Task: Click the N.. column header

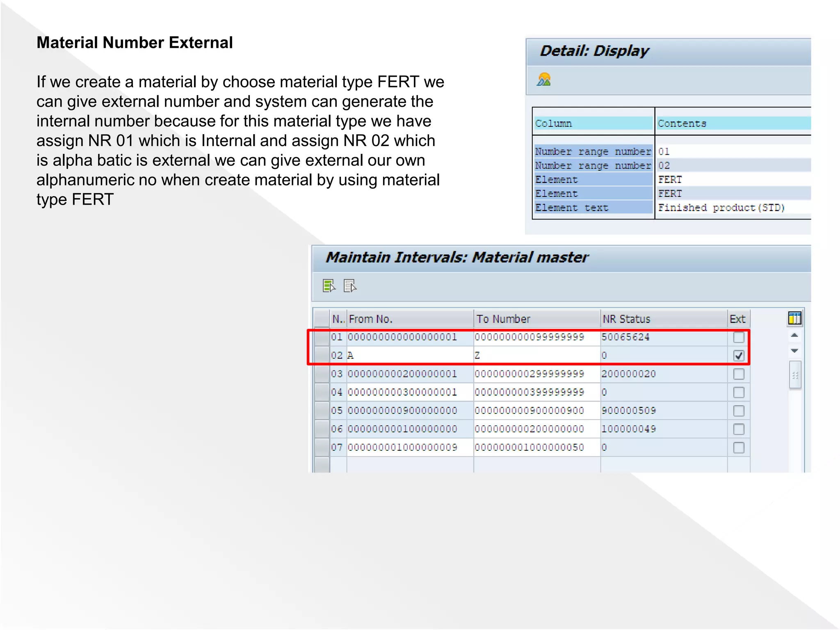Action: 338,319
